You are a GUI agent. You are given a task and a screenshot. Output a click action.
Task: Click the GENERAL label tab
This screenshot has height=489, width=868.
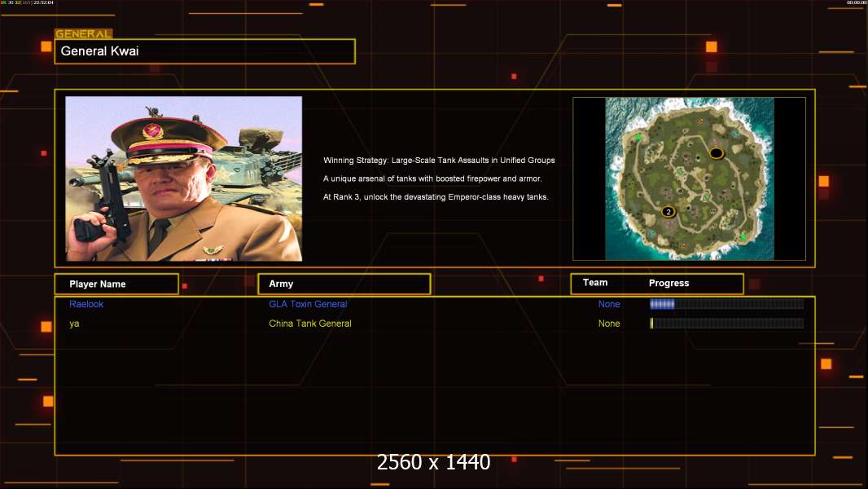tap(83, 34)
